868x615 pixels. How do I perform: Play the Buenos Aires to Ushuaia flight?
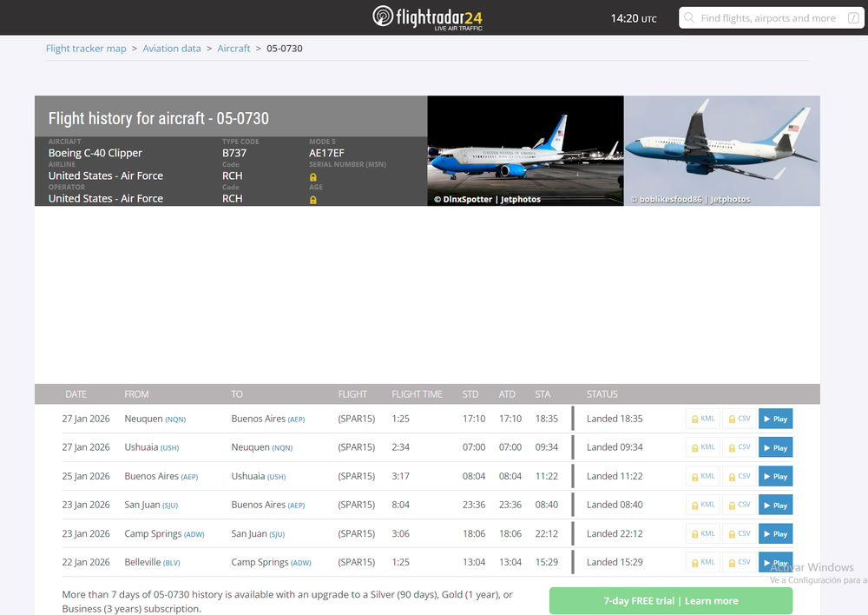click(775, 476)
